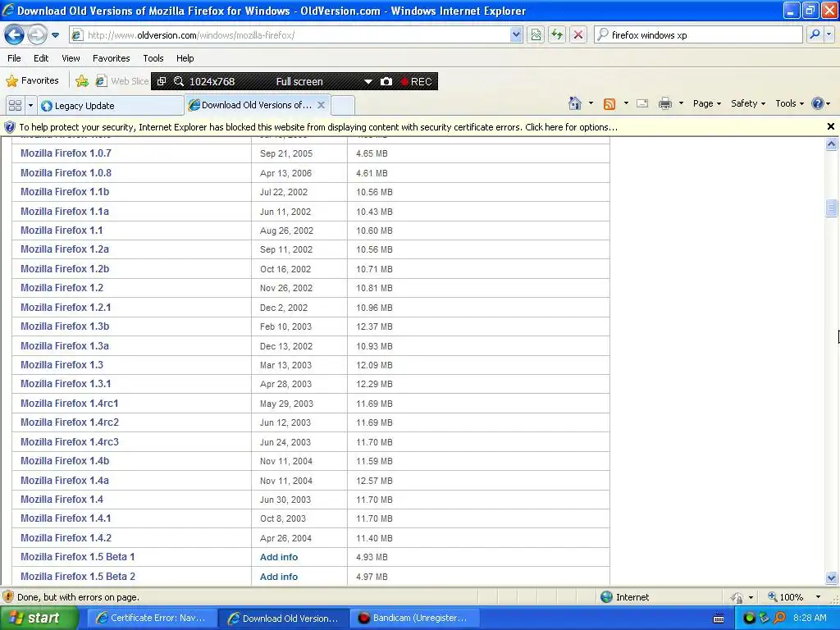The height and width of the screenshot is (630, 840).
Task: Click the Add to Favorites Bar icon
Action: point(82,81)
